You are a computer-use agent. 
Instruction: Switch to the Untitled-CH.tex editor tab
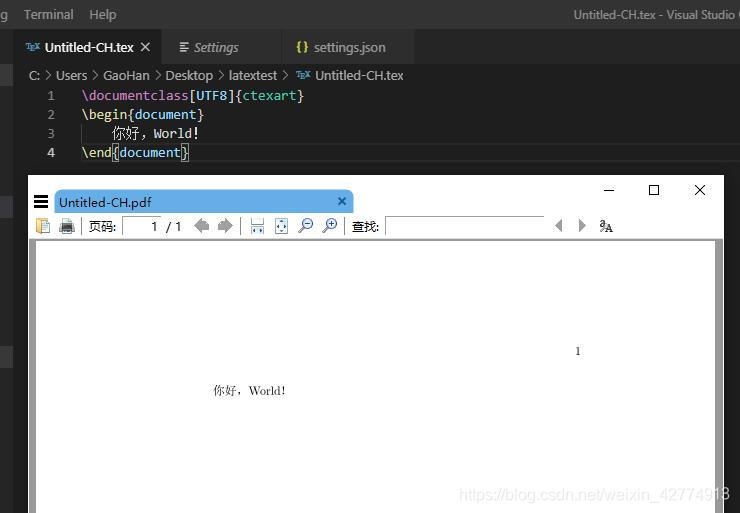click(x=89, y=48)
